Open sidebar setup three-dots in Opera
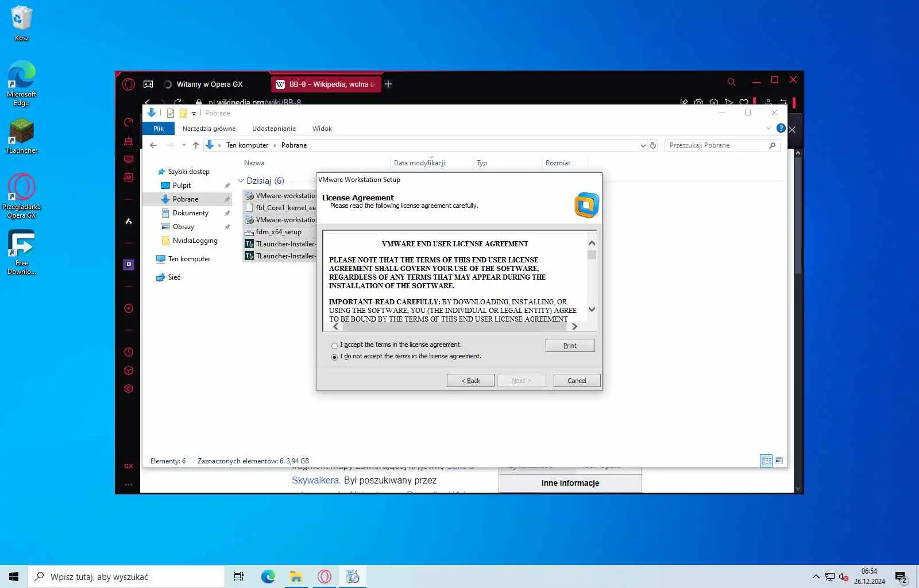919x588 pixels. pyautogui.click(x=129, y=485)
